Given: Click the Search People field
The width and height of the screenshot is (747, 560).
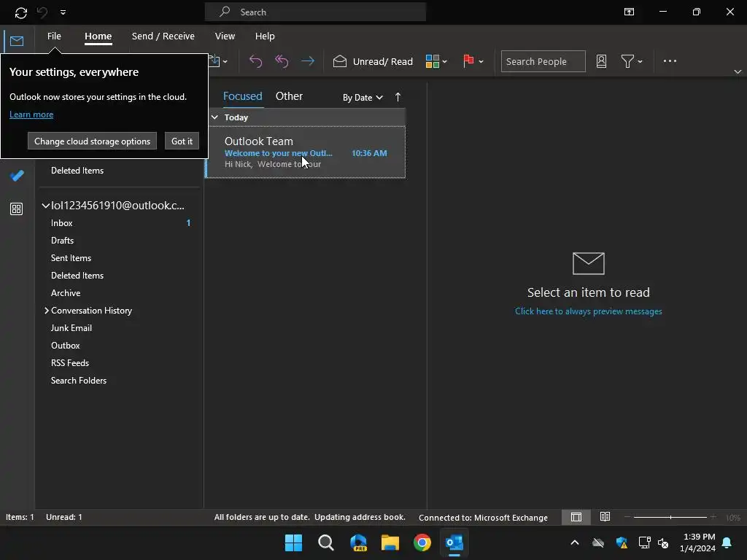Looking at the screenshot, I should click(x=543, y=61).
